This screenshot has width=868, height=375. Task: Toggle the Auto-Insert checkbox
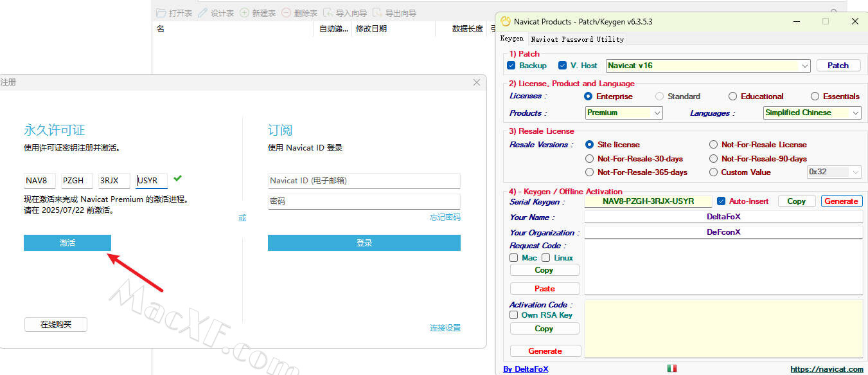pyautogui.click(x=721, y=201)
